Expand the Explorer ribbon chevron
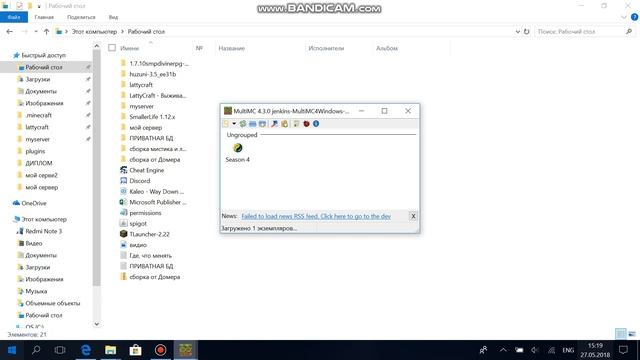 (x=623, y=17)
